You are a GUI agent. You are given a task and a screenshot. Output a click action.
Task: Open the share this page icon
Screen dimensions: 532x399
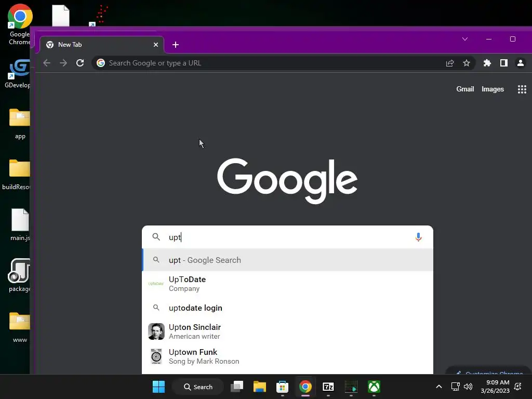(x=450, y=63)
